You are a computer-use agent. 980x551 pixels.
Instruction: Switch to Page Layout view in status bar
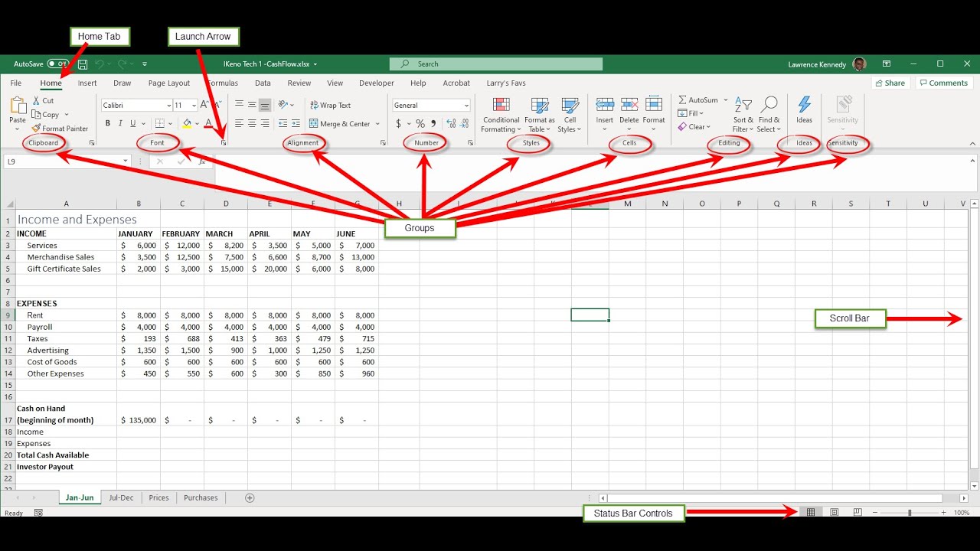pos(835,513)
